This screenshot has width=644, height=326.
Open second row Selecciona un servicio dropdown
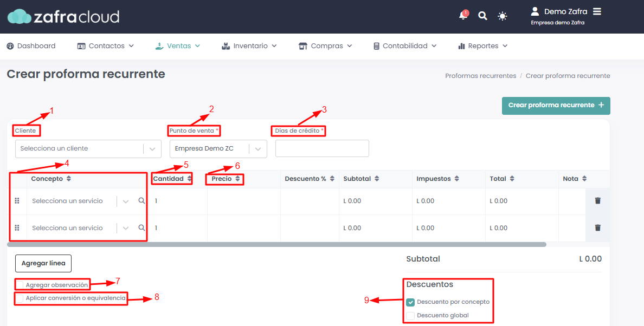pyautogui.click(x=82, y=228)
